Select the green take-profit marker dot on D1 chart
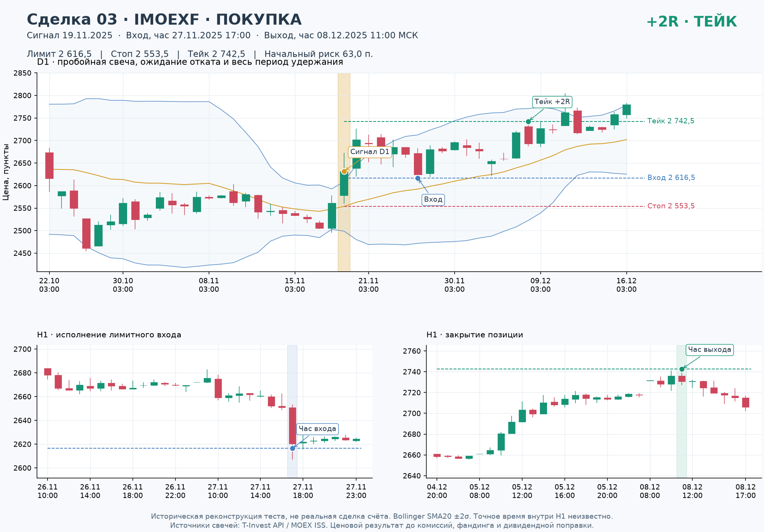Viewport: 764px width, 532px height. [528, 121]
